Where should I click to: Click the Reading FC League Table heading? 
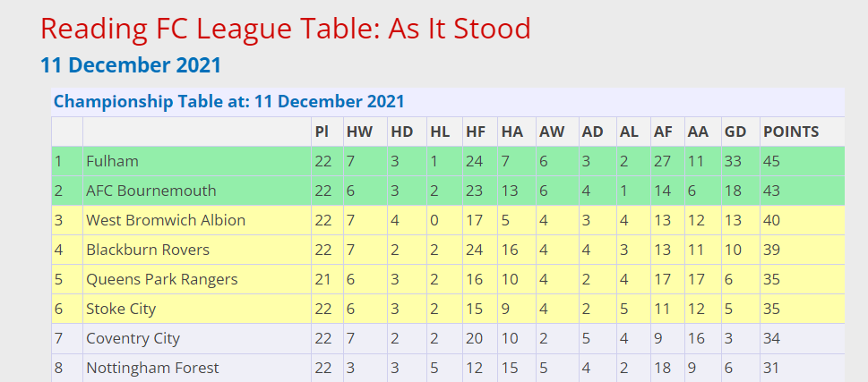click(x=286, y=29)
